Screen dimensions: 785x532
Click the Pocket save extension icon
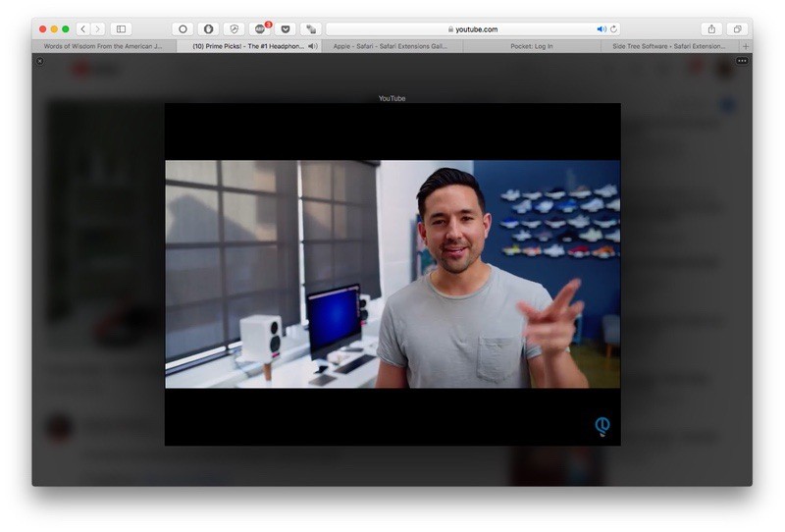tap(286, 29)
